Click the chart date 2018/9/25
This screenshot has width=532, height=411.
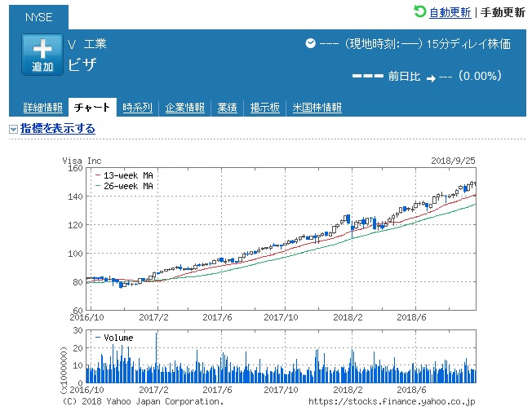coord(453,161)
